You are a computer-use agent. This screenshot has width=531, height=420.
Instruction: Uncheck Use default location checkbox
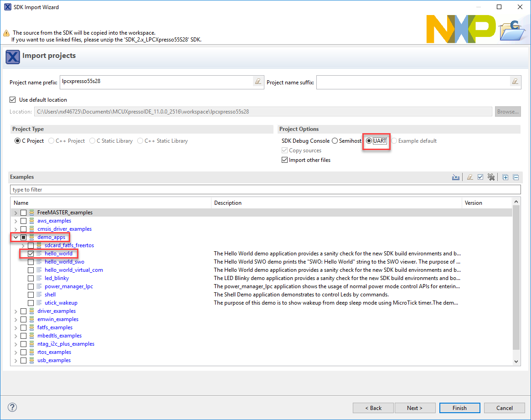click(x=13, y=100)
